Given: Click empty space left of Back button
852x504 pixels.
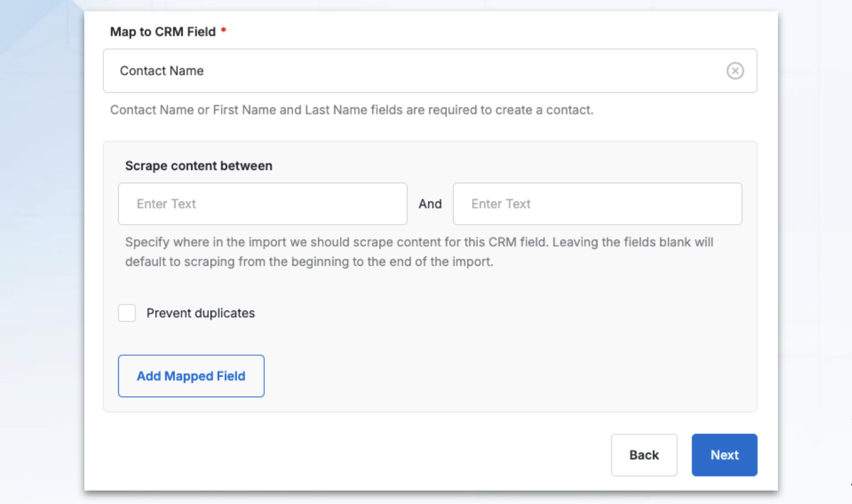Looking at the screenshot, I should [x=362, y=455].
